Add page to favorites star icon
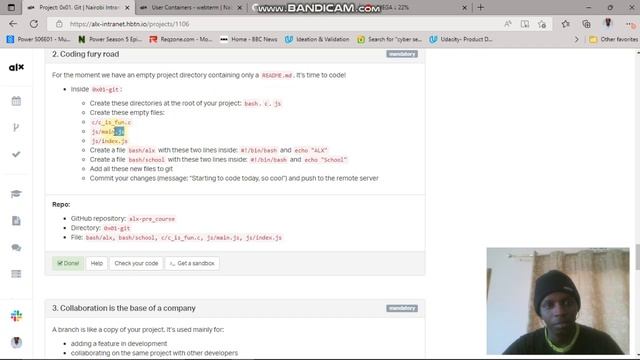 542,24
